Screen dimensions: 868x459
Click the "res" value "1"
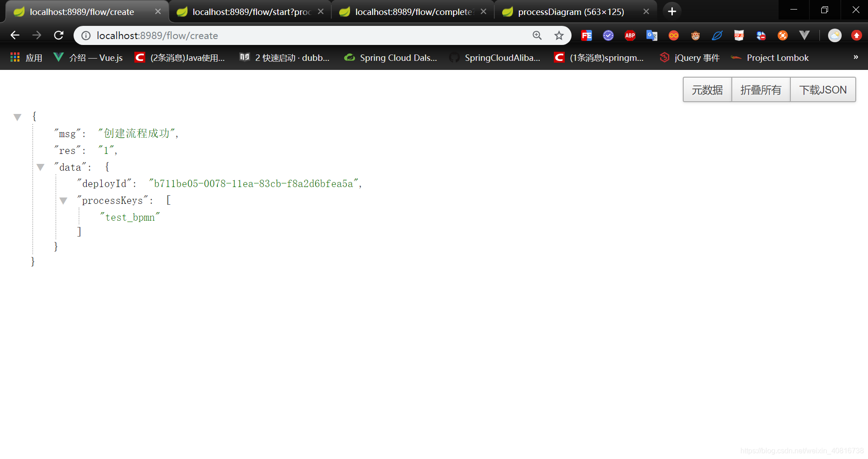tap(106, 150)
